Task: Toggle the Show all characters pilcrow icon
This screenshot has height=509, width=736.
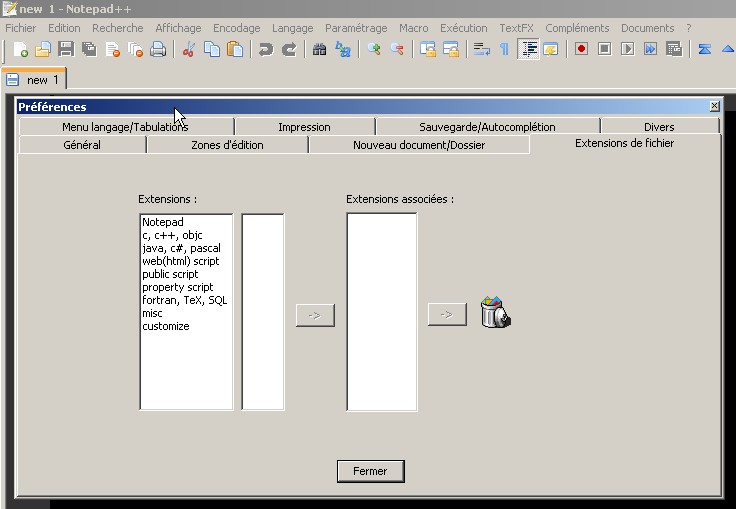Action: [x=504, y=49]
